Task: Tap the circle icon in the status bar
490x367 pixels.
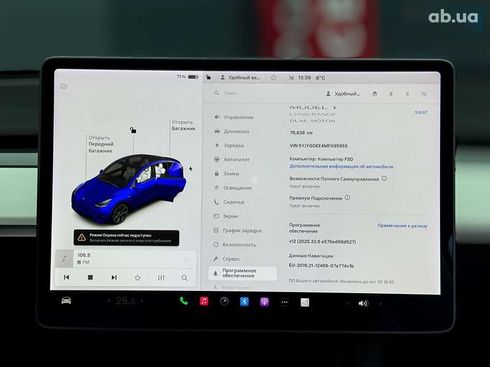Action: point(273,78)
